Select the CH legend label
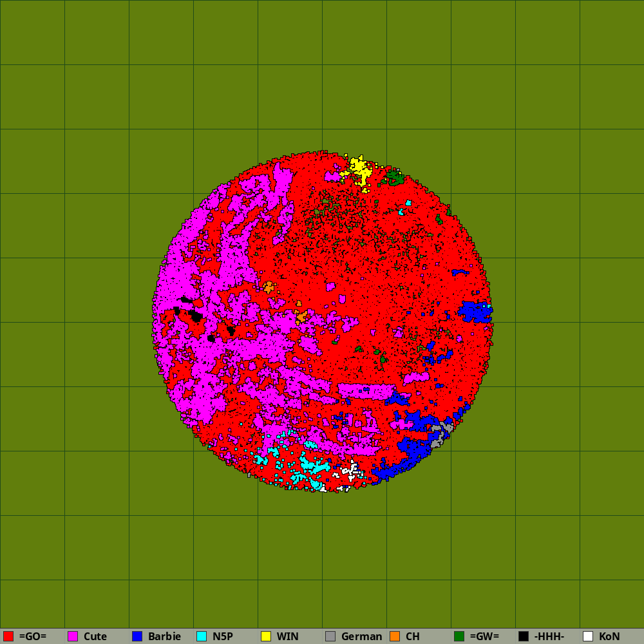644x644 pixels. pos(413,636)
